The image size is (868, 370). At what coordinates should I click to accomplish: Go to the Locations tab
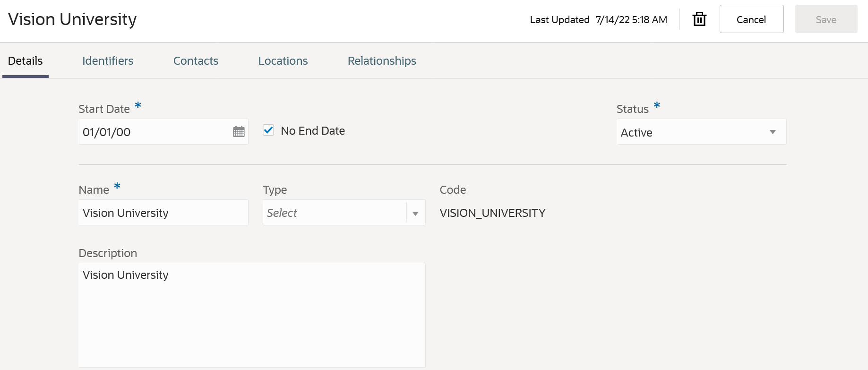coord(283,61)
